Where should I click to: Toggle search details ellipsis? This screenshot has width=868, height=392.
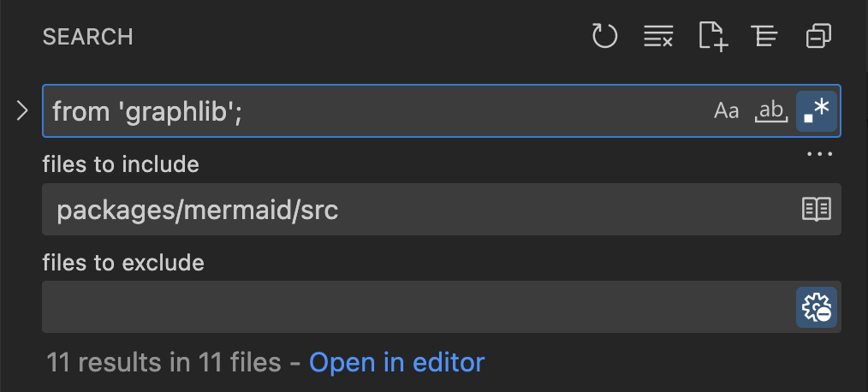[819, 154]
